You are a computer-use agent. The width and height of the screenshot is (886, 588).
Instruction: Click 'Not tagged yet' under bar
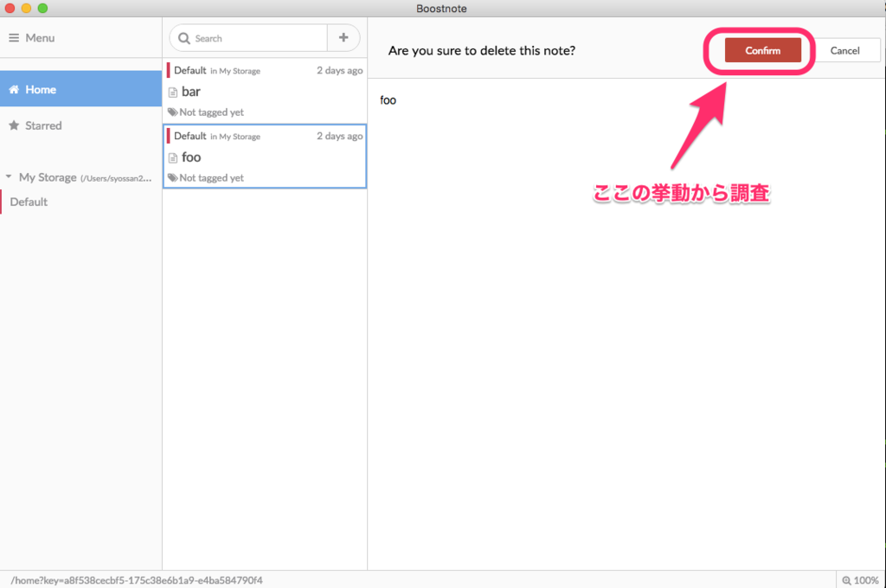(211, 112)
